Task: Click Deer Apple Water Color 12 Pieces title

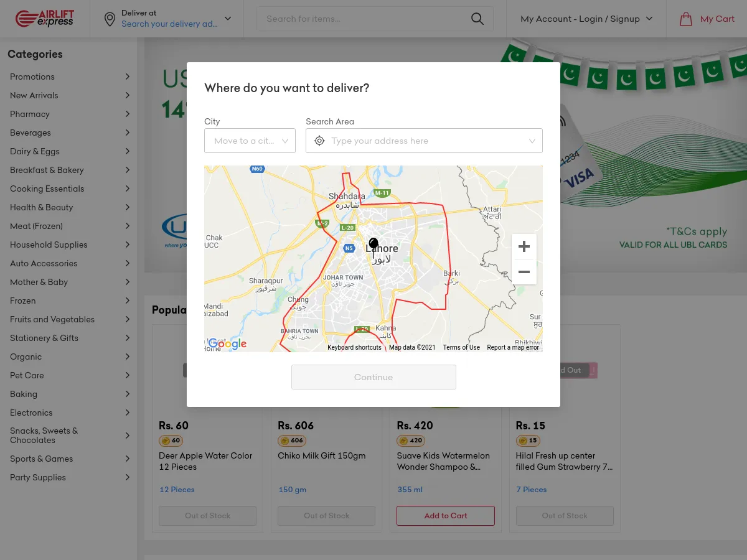Action: pos(205,461)
